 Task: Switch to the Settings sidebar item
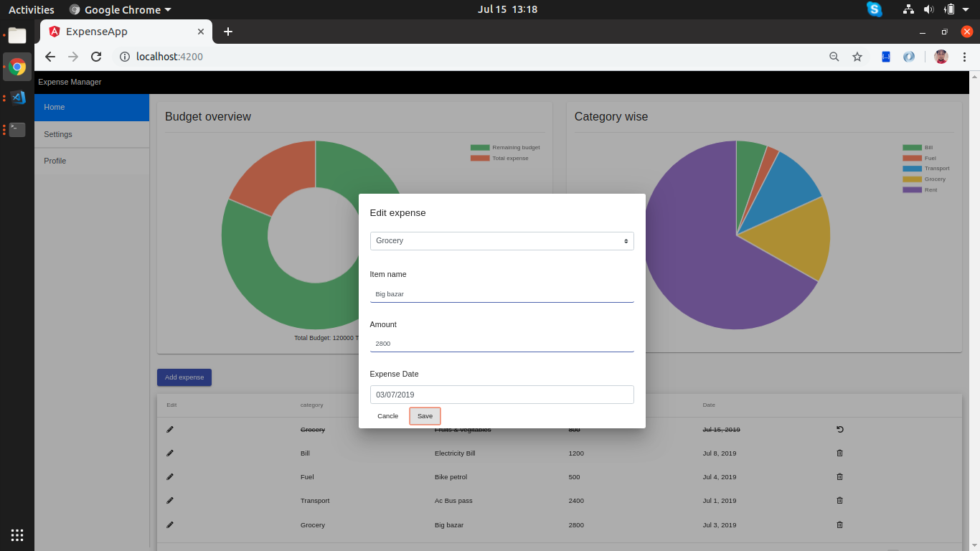coord(57,134)
